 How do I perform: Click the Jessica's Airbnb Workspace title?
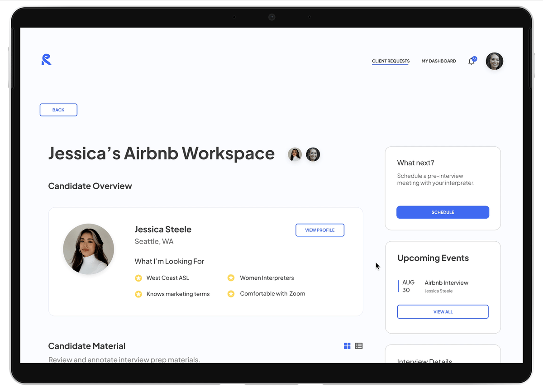click(x=161, y=153)
